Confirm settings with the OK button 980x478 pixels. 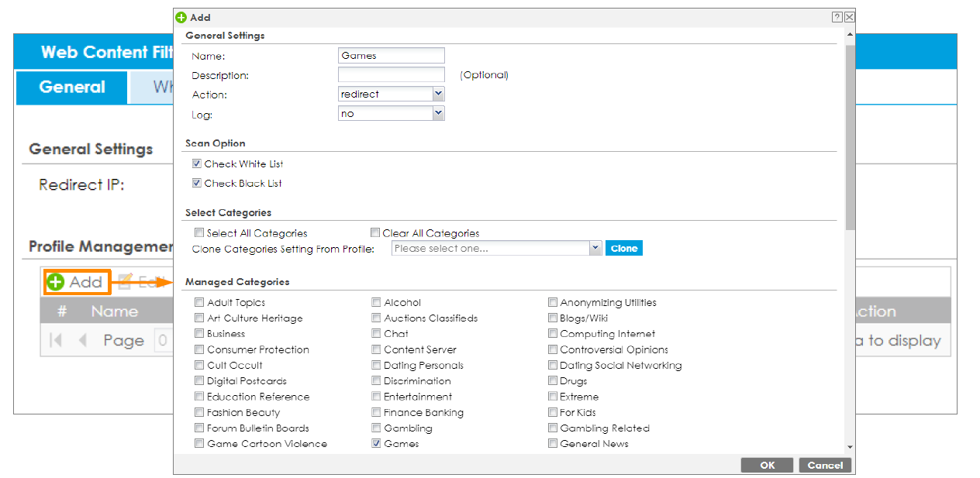tap(767, 465)
